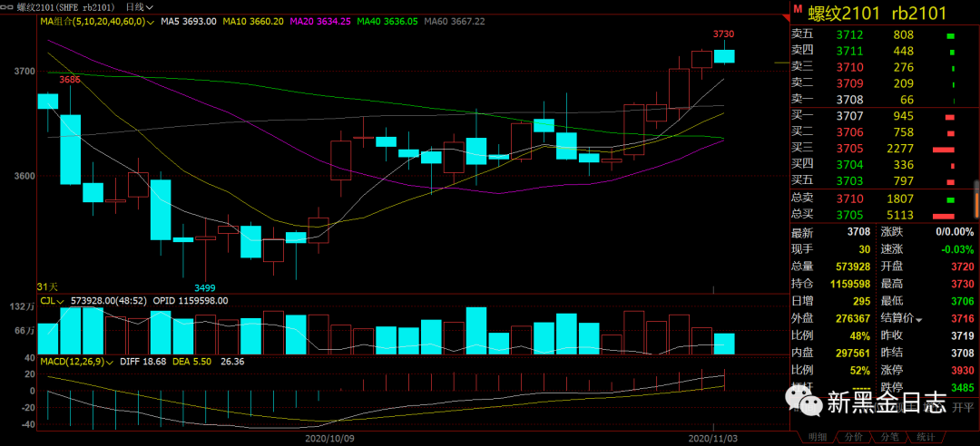Select the 卖二 3709 ask row
The image size is (980, 446).
pyautogui.click(x=883, y=83)
